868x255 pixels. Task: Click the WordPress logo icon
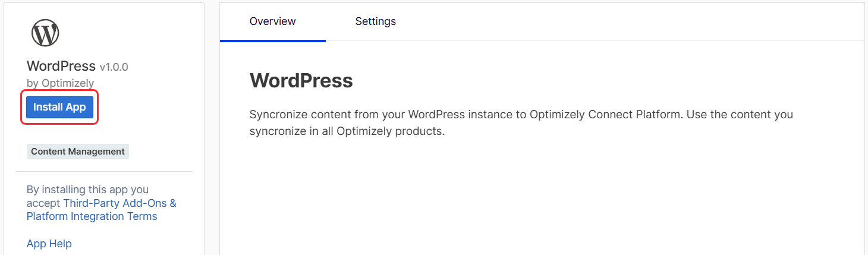pyautogui.click(x=45, y=33)
